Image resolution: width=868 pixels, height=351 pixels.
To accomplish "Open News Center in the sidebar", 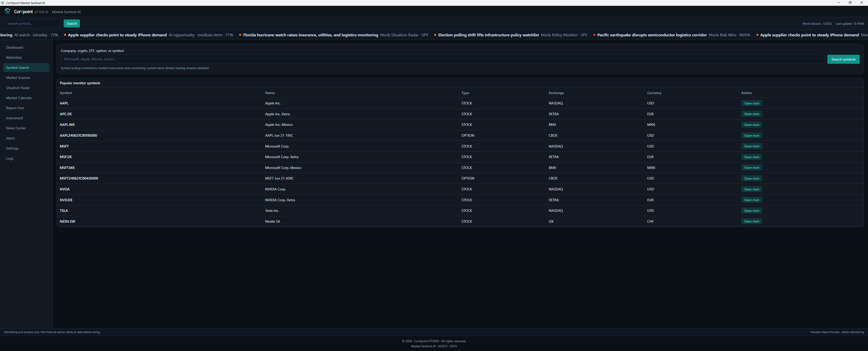I will click(26, 128).
